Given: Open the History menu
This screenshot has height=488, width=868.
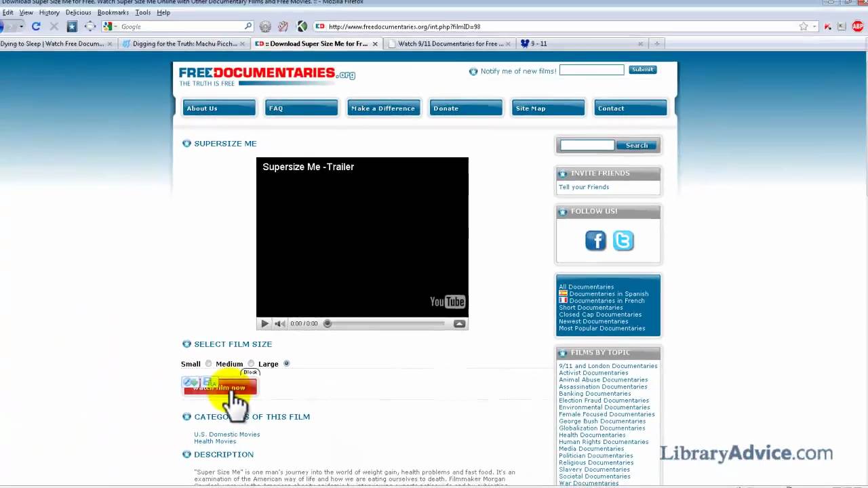Looking at the screenshot, I should tap(49, 12).
